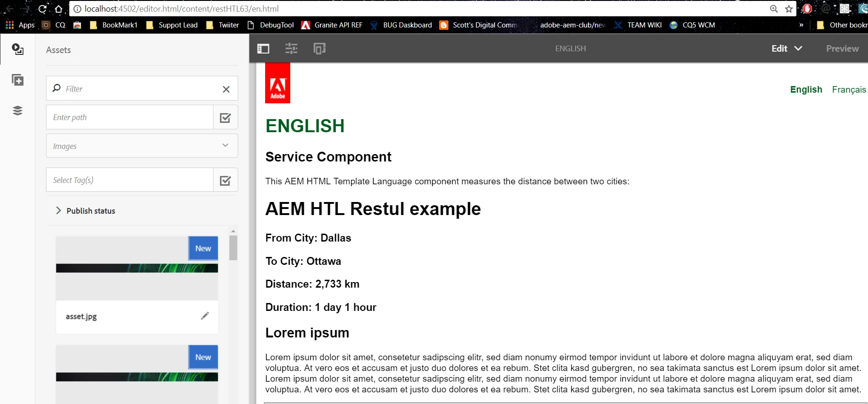Viewport: 868px width, 404px height.
Task: Open the Twiiter bookmarks folder
Action: (x=223, y=25)
